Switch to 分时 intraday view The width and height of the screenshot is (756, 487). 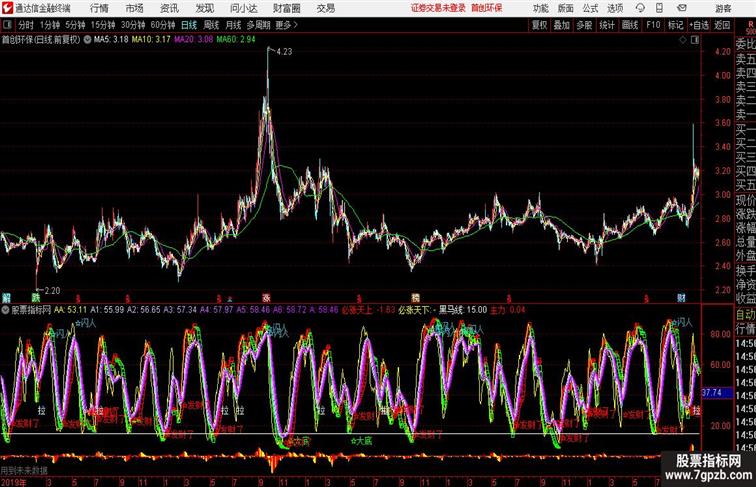(26, 25)
